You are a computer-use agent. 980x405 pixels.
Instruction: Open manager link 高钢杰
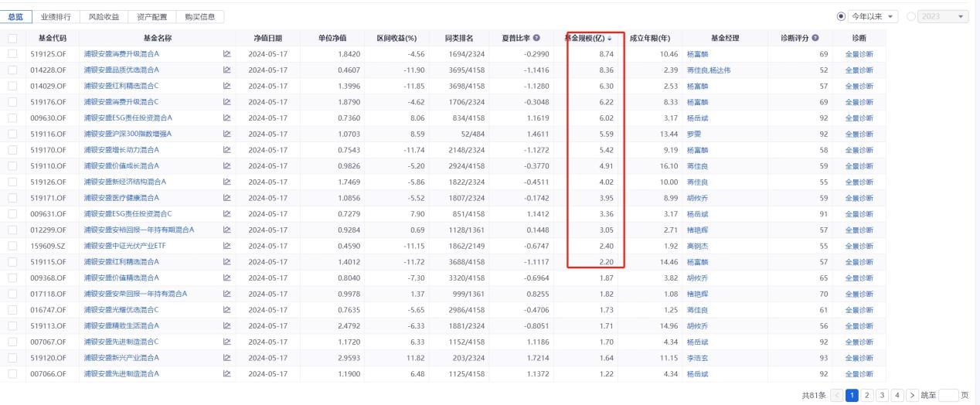click(x=698, y=246)
